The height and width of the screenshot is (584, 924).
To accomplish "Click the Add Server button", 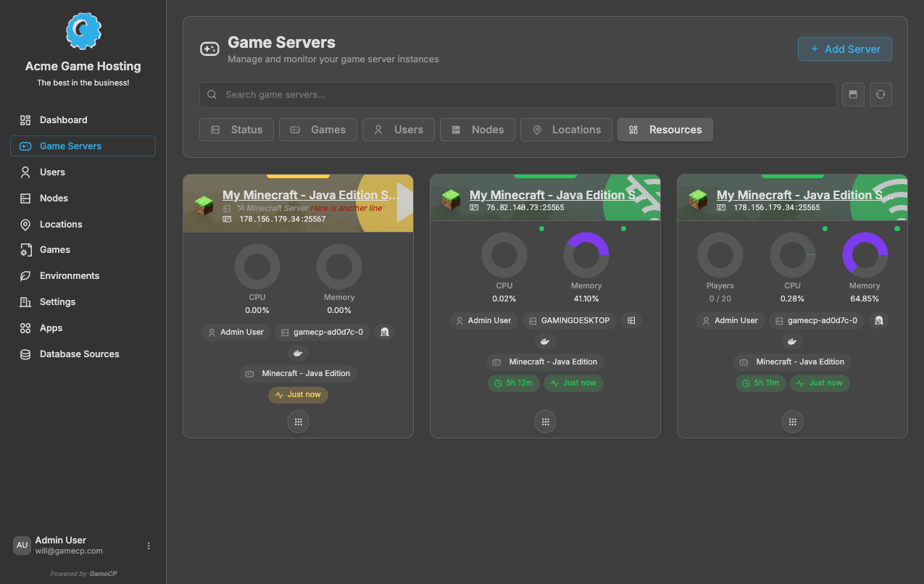I will [x=844, y=49].
